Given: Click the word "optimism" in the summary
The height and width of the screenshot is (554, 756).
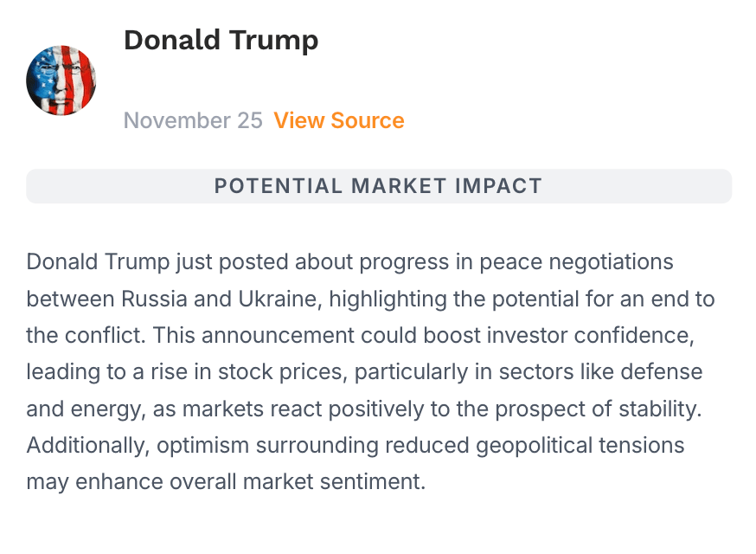Looking at the screenshot, I should coord(192,445).
